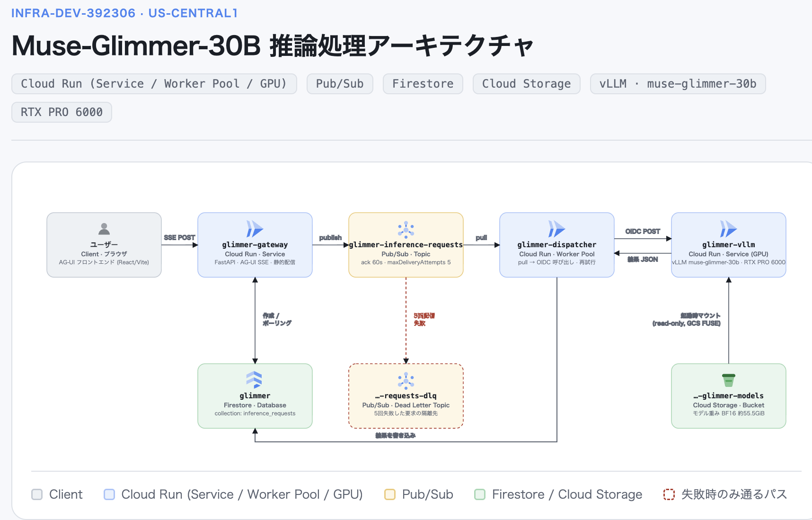Click the glimmer-vllm node title
This screenshot has height=520, width=812.
click(x=729, y=245)
